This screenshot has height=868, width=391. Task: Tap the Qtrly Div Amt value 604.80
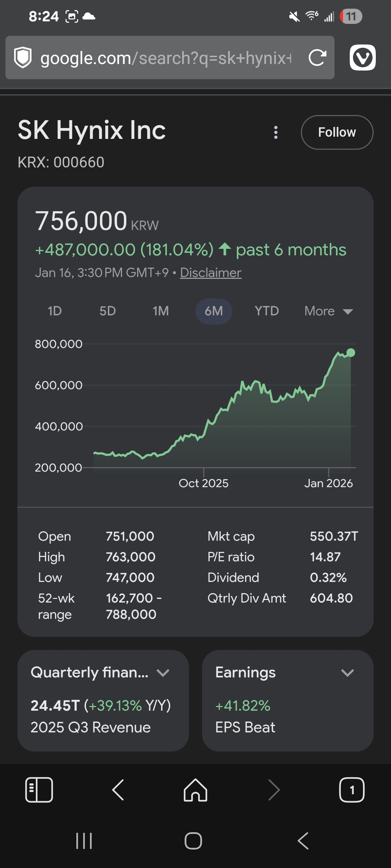pyautogui.click(x=331, y=598)
